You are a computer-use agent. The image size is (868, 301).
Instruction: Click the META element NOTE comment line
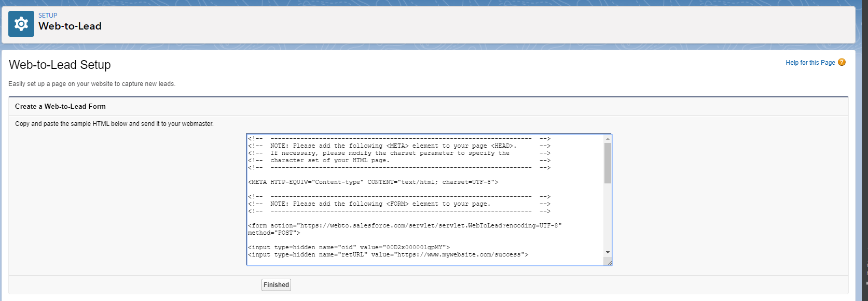point(399,146)
